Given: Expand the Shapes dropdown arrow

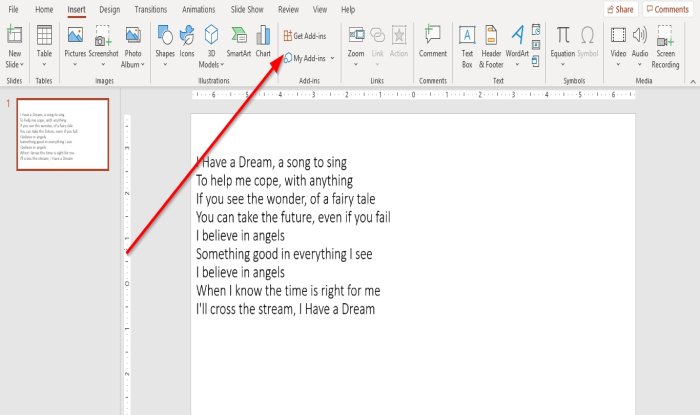Looking at the screenshot, I should point(165,65).
